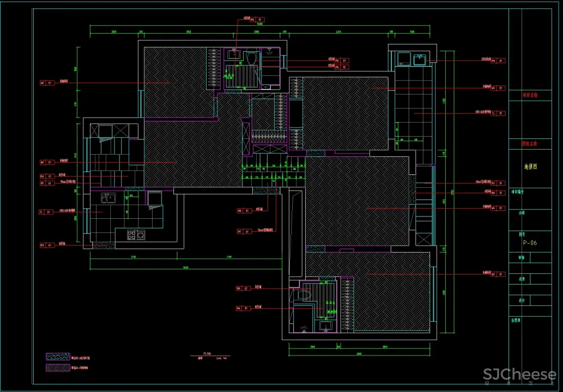Select the sink symbol in the top-right balcony
This screenshot has height=392, width=563.
(419, 59)
